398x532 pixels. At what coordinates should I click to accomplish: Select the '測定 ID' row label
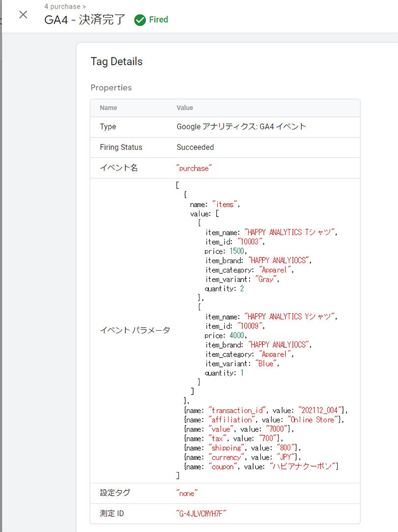click(x=112, y=513)
